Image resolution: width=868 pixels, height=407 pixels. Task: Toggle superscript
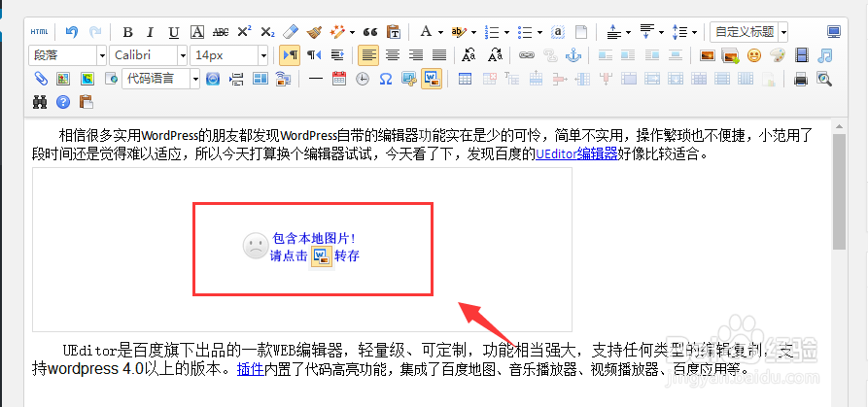click(244, 32)
